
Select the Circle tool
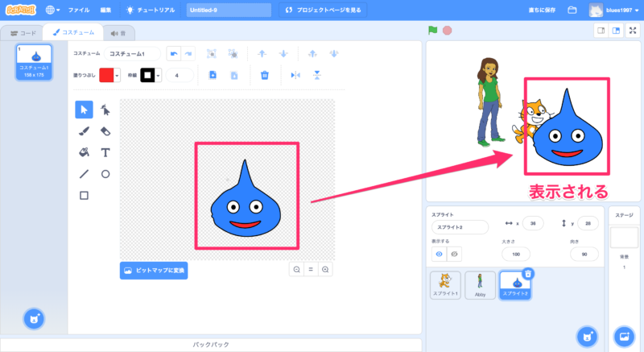pos(105,173)
